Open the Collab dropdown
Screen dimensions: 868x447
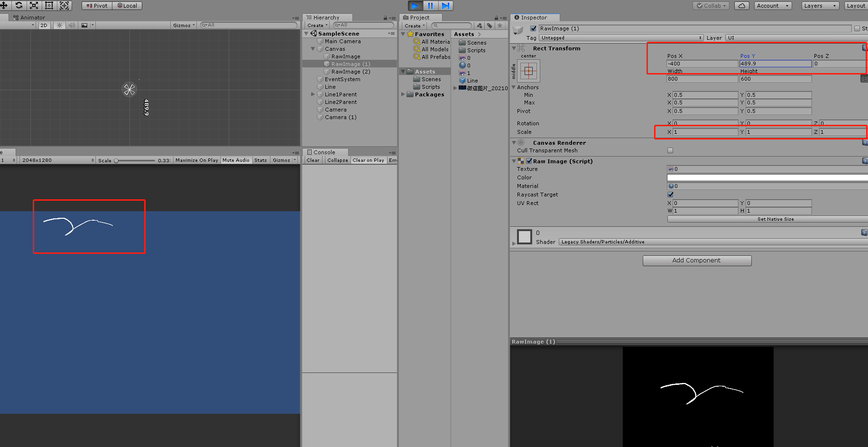pyautogui.click(x=711, y=6)
